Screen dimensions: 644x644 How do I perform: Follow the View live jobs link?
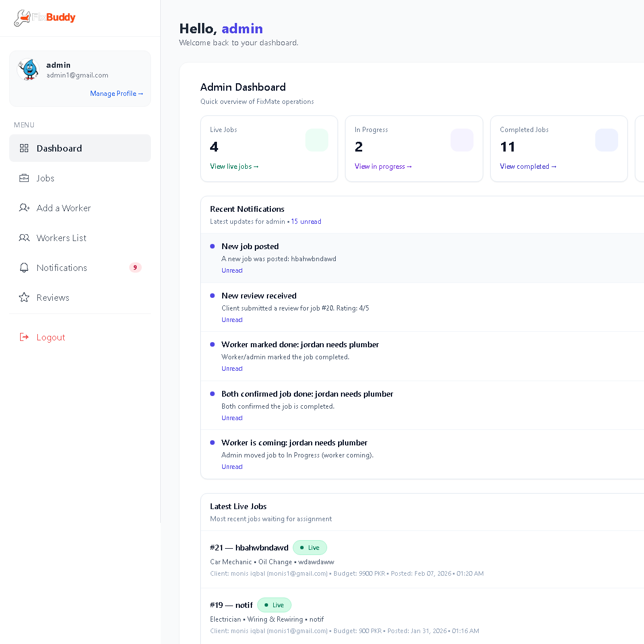[234, 166]
